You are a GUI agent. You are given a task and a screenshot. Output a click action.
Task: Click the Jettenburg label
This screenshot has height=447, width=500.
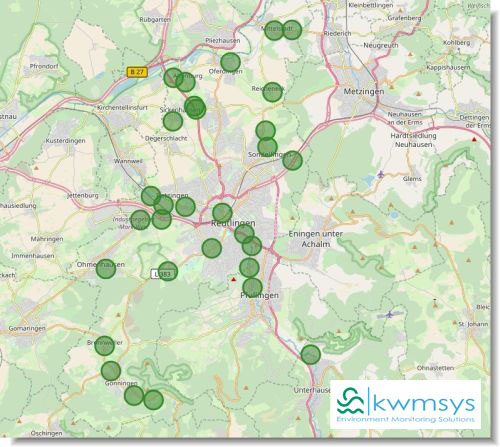coord(83,196)
